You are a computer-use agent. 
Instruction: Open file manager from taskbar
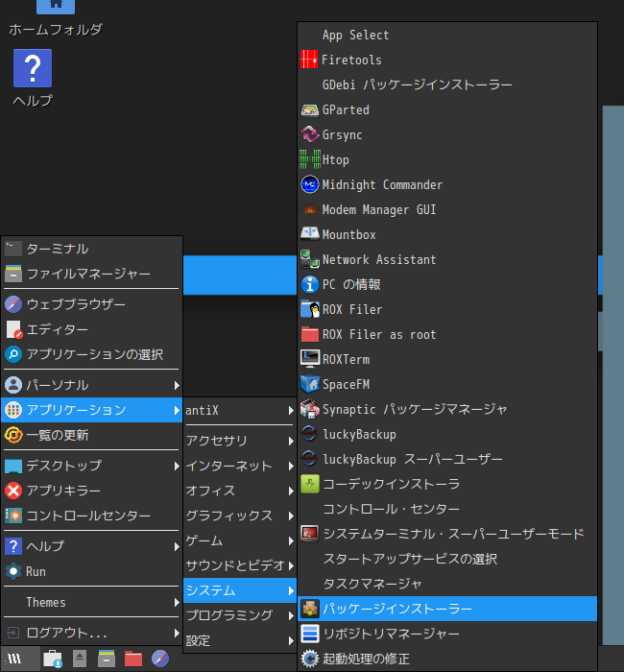pyautogui.click(x=107, y=659)
